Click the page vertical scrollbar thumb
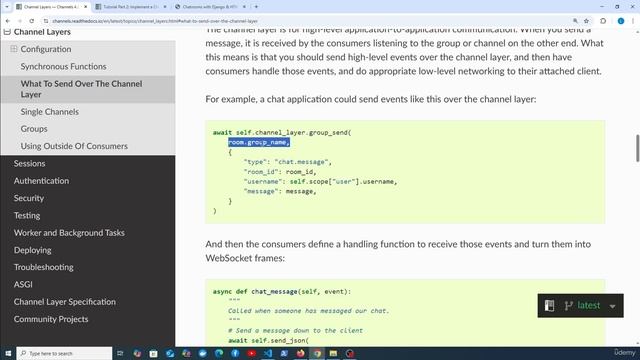 pyautogui.click(x=637, y=148)
